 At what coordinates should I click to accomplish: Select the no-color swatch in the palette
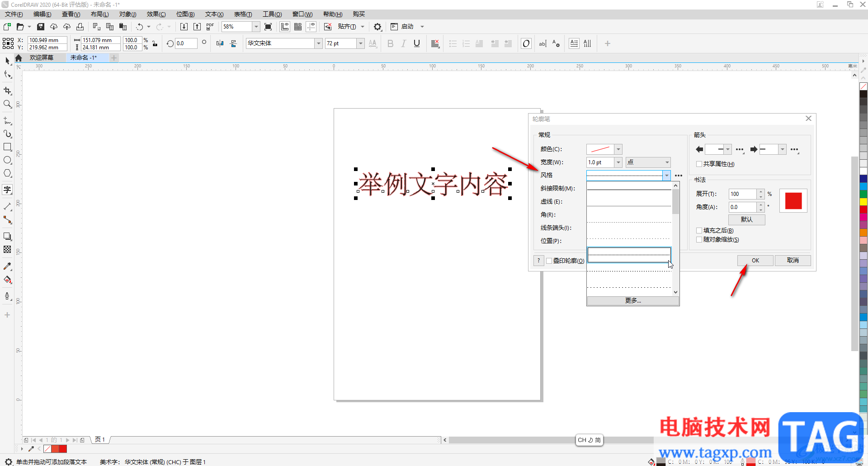tap(863, 86)
